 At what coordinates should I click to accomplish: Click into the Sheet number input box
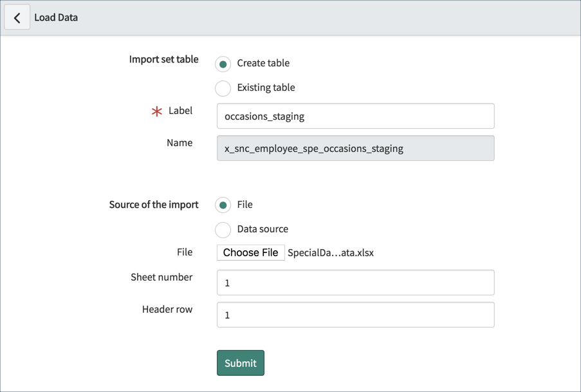pos(355,283)
